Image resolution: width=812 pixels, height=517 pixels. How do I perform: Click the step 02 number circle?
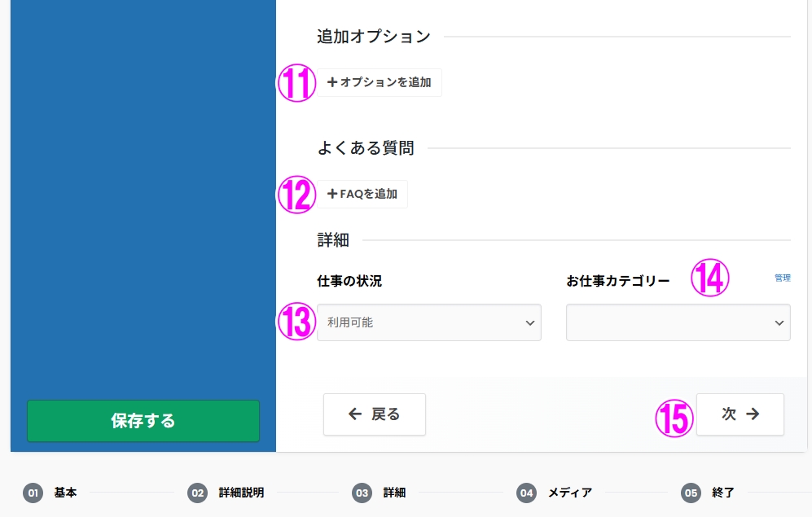tap(197, 493)
